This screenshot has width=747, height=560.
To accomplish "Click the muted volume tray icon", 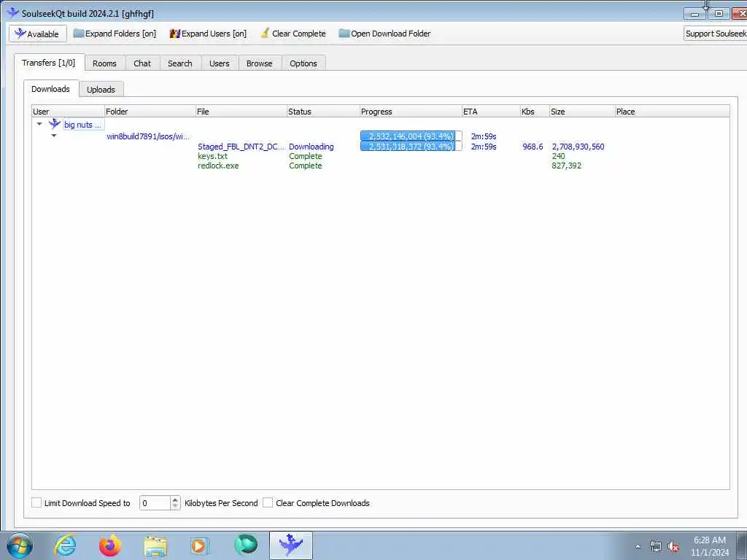I will click(x=673, y=547).
